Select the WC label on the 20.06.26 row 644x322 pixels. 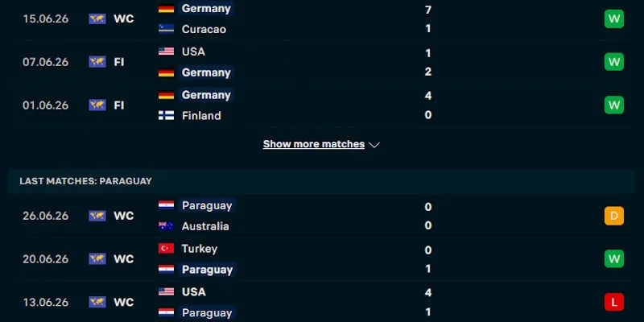pos(124,259)
